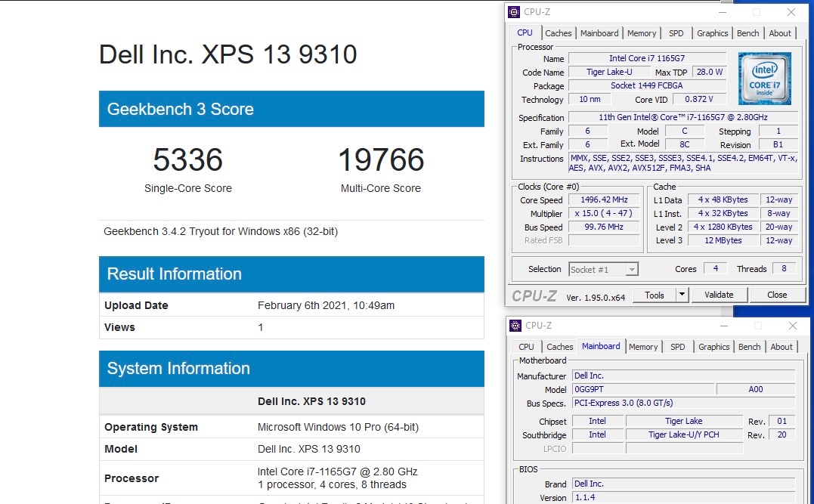Click the Threads count value '8'

(784, 268)
